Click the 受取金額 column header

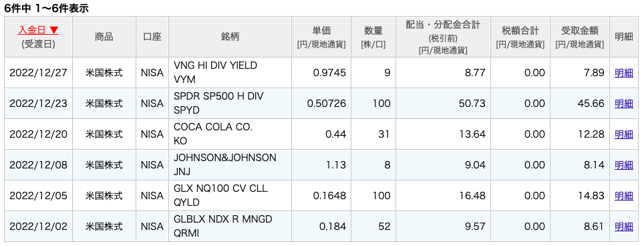(x=579, y=37)
